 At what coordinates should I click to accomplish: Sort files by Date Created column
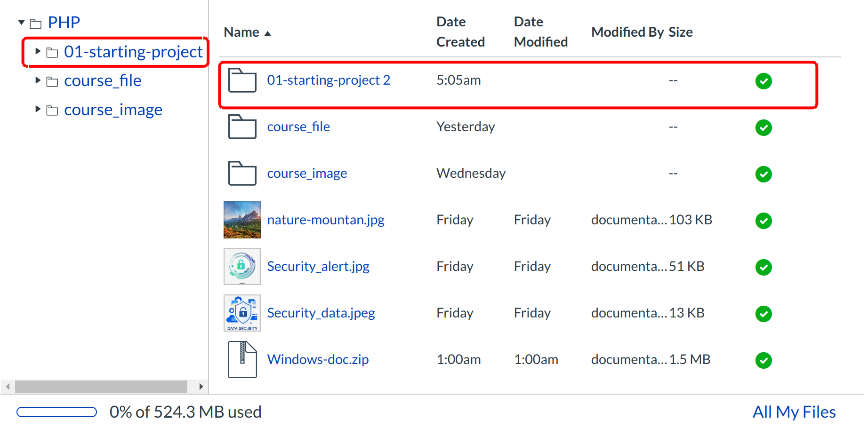click(460, 32)
